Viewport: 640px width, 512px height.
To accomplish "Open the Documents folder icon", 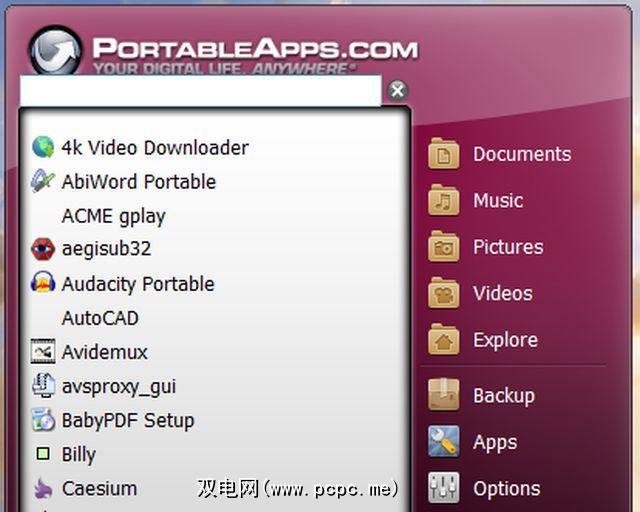I will click(x=444, y=154).
